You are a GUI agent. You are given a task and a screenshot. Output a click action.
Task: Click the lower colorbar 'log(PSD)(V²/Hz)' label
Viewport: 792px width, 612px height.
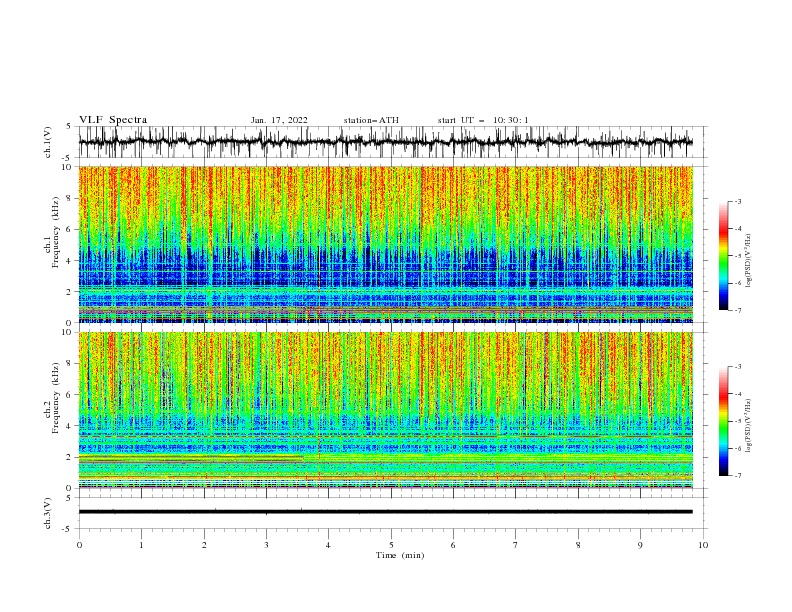tap(748, 426)
